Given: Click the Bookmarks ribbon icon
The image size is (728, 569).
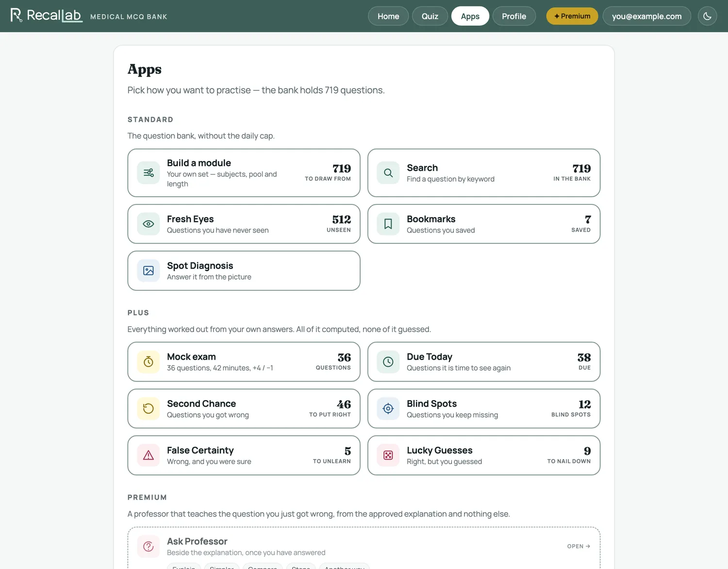Looking at the screenshot, I should [x=388, y=224].
